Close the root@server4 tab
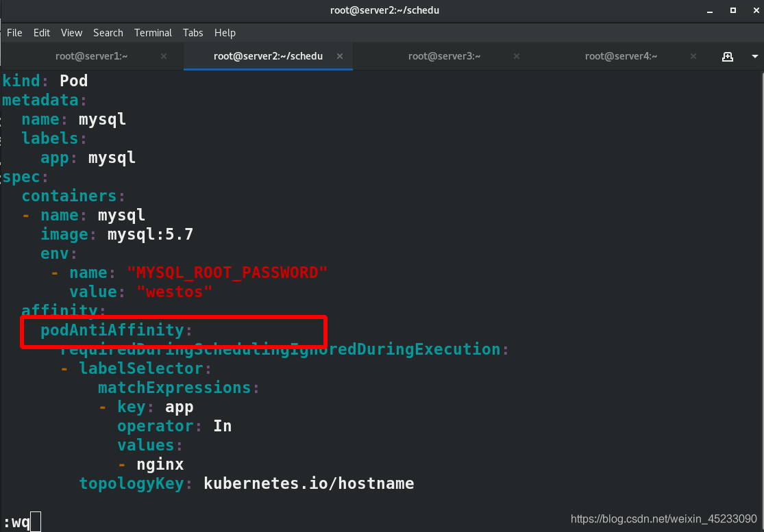764x532 pixels. [693, 56]
